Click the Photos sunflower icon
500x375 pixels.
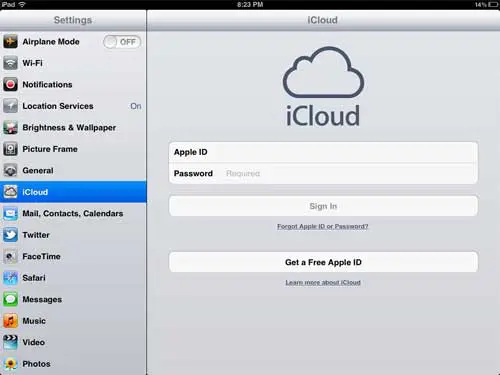10,364
